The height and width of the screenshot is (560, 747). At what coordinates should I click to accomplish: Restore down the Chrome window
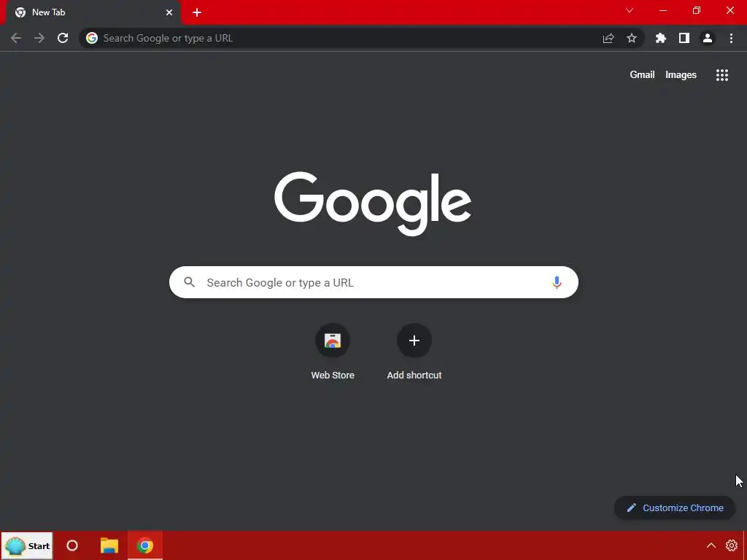tap(697, 10)
